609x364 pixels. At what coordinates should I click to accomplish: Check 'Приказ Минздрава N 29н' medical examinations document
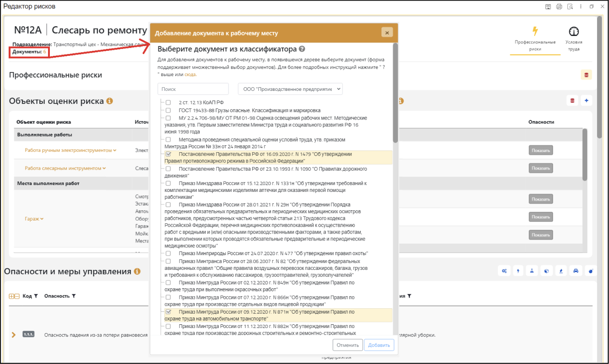coord(168,204)
